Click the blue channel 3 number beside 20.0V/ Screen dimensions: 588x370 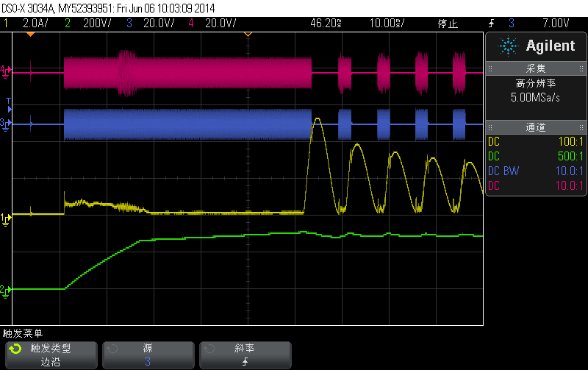pyautogui.click(x=129, y=24)
